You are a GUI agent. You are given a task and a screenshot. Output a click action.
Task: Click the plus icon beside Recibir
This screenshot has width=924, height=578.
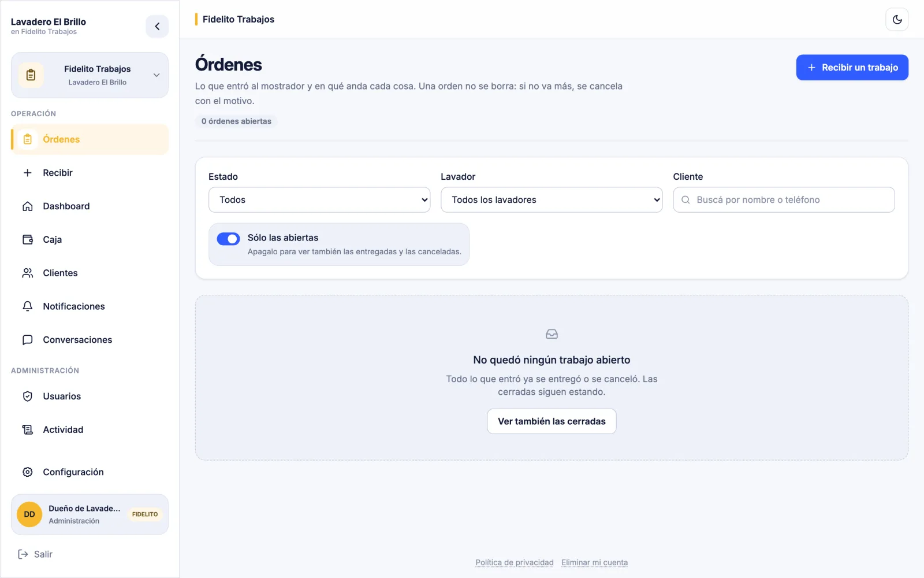pyautogui.click(x=28, y=173)
